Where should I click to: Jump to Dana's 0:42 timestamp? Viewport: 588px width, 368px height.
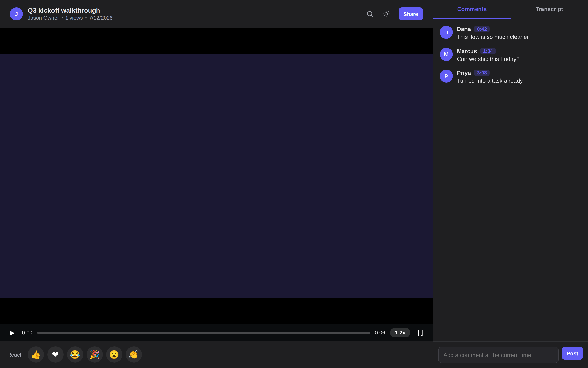(482, 29)
